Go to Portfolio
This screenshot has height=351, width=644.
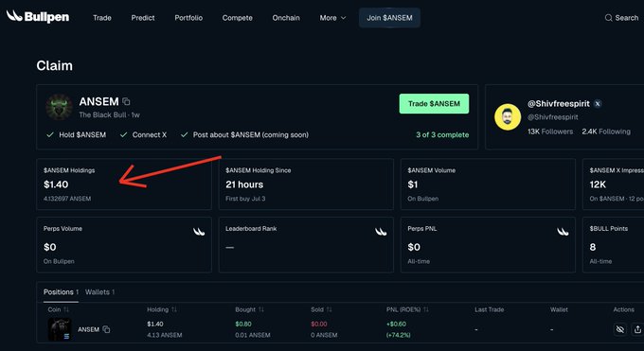coord(188,18)
